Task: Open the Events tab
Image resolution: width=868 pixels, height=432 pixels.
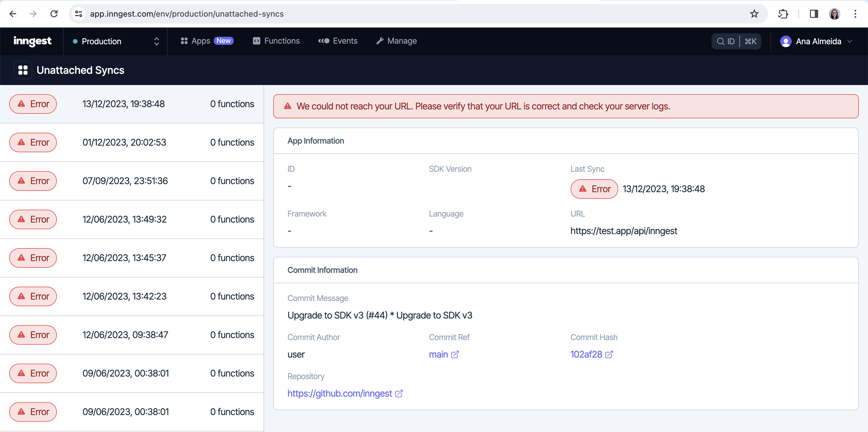Action: (338, 41)
